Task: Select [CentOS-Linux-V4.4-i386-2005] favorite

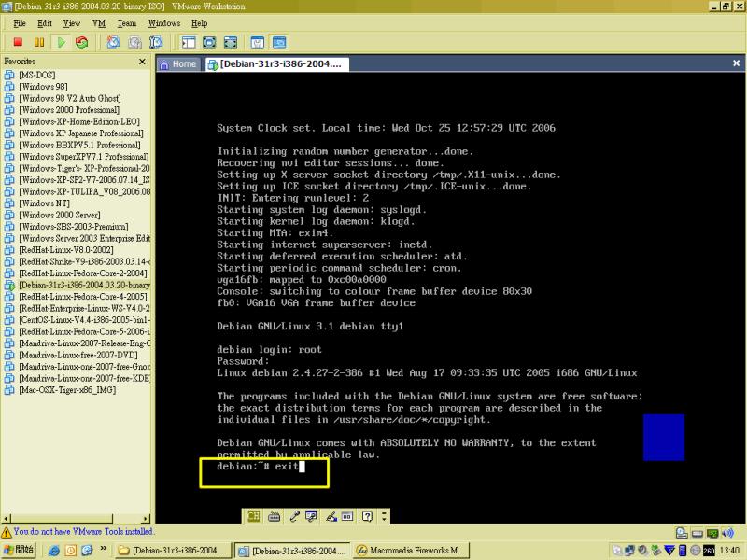Action: coord(84,319)
